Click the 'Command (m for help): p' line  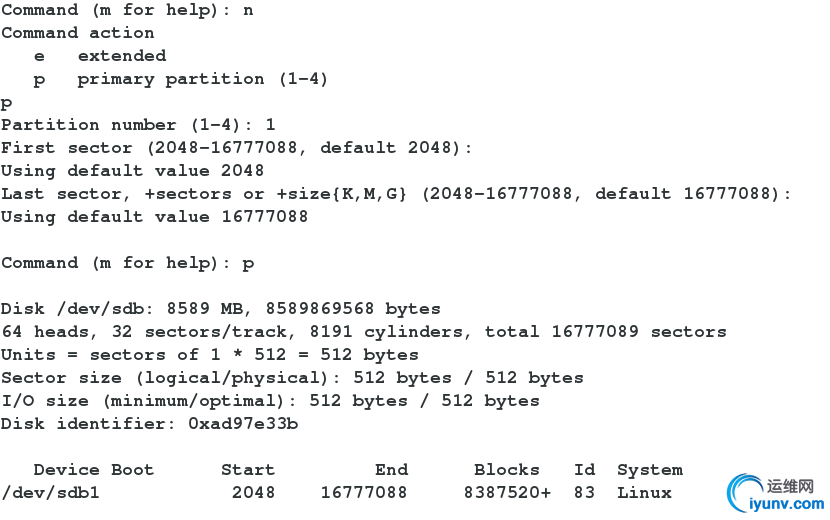127,263
